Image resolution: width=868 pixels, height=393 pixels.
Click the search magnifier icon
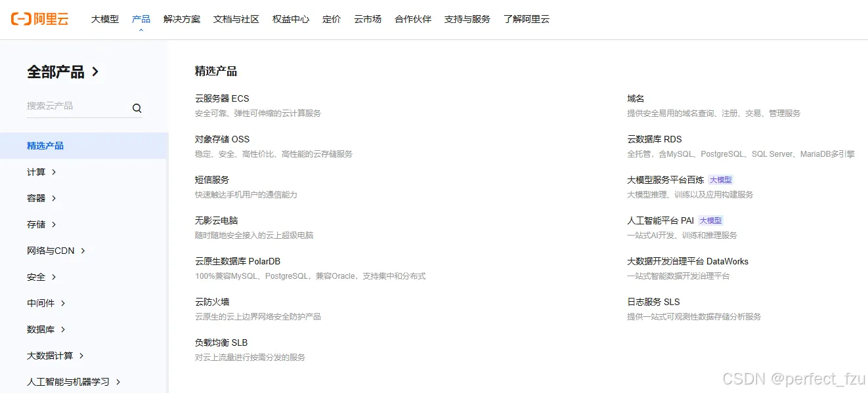pyautogui.click(x=137, y=108)
